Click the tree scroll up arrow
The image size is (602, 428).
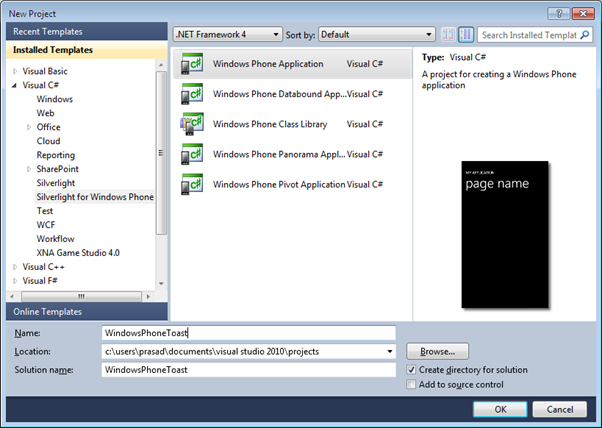click(x=161, y=65)
